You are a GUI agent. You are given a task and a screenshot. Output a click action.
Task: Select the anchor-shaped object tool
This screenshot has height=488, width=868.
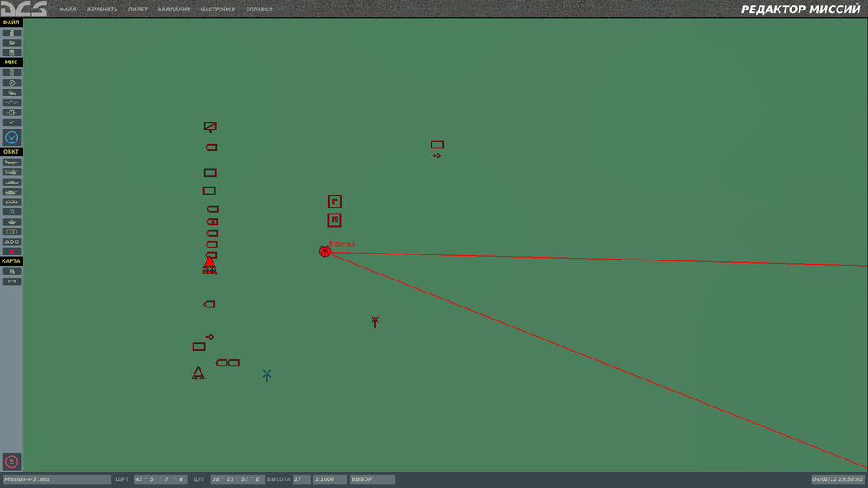point(11,222)
